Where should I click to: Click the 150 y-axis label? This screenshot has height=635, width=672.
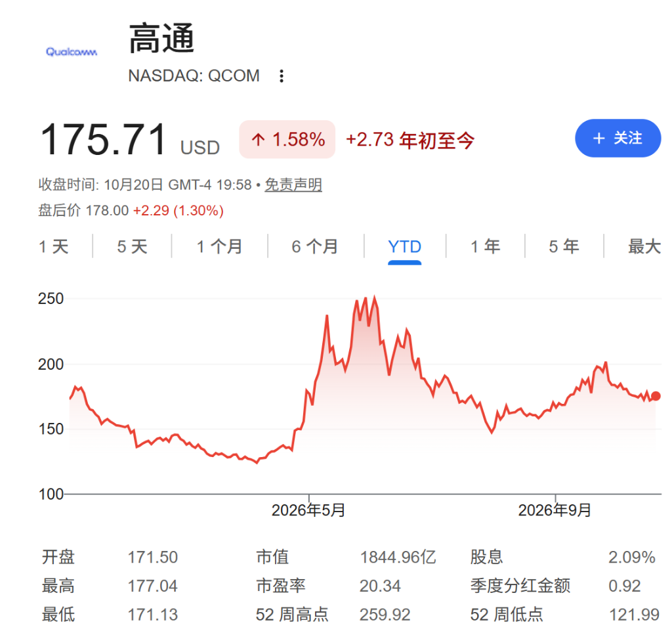click(x=51, y=429)
